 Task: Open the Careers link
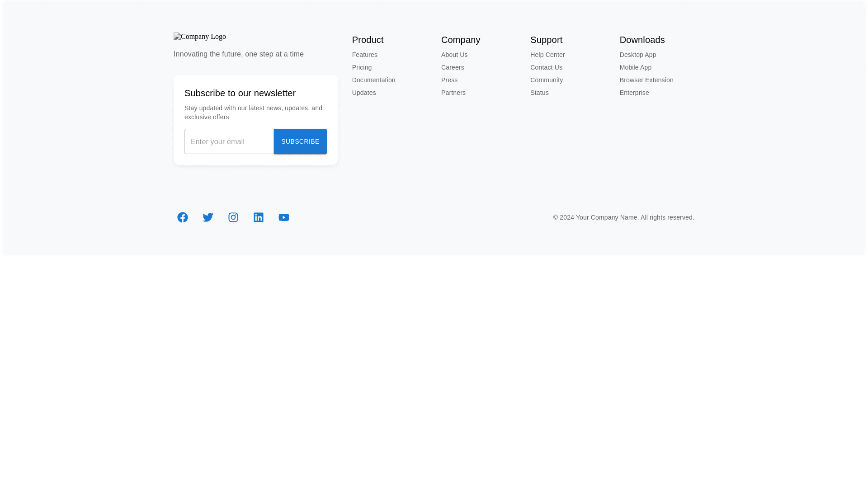click(x=453, y=67)
